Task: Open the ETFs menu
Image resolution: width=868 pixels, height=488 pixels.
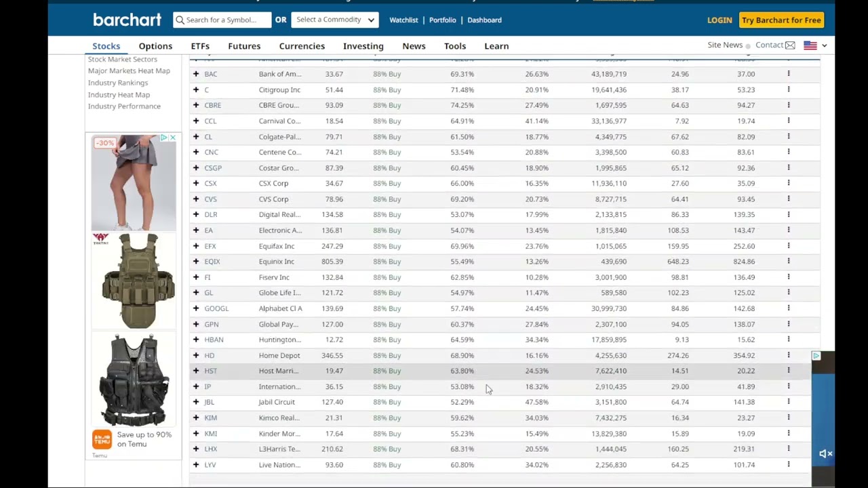Action: (200, 46)
